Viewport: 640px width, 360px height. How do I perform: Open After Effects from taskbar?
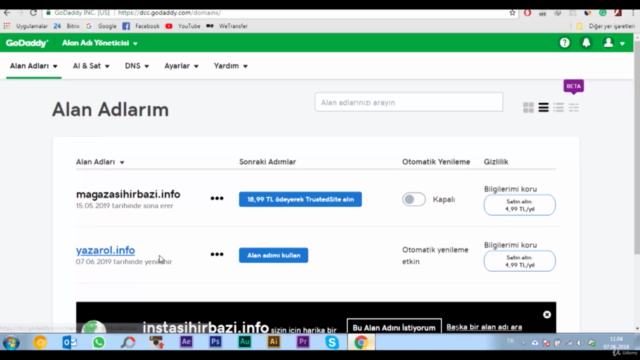point(186,342)
